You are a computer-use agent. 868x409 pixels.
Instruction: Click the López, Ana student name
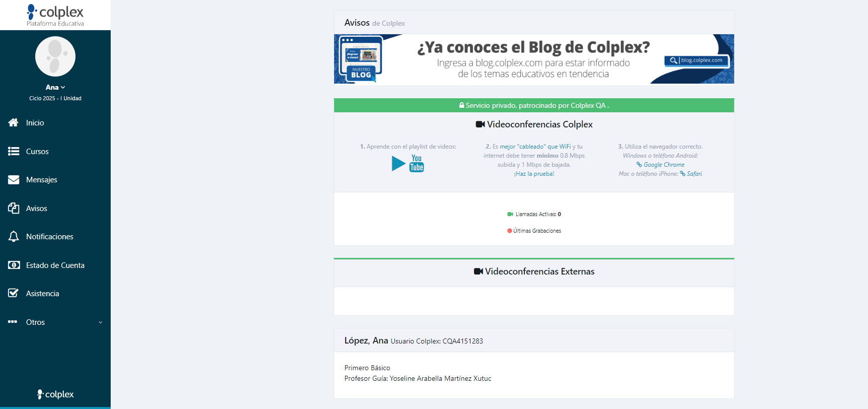point(366,340)
